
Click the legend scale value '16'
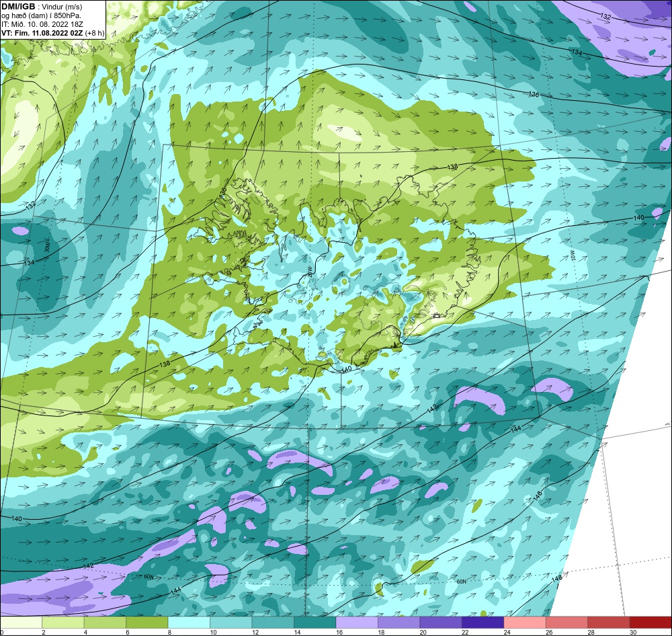click(x=340, y=632)
